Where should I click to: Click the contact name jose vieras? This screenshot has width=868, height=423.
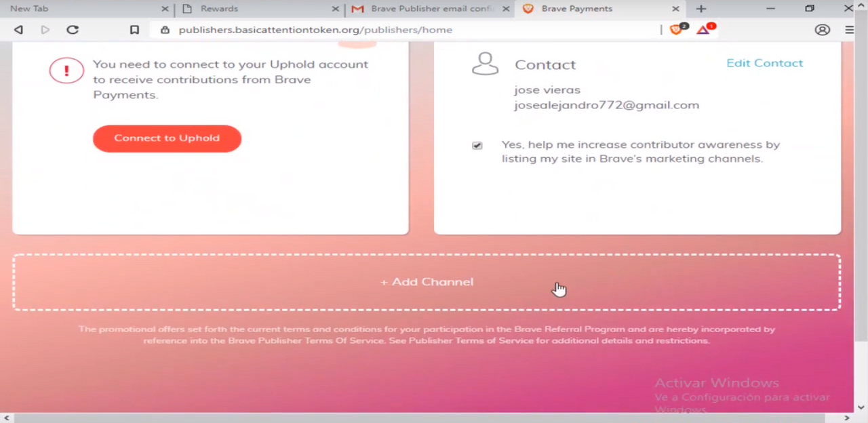(547, 89)
